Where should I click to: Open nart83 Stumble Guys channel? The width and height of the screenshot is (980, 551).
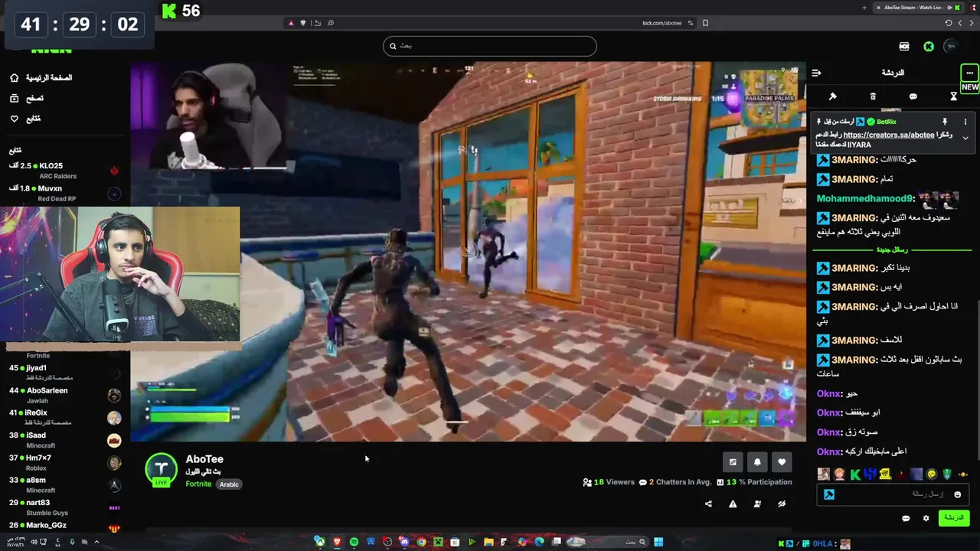click(65, 507)
